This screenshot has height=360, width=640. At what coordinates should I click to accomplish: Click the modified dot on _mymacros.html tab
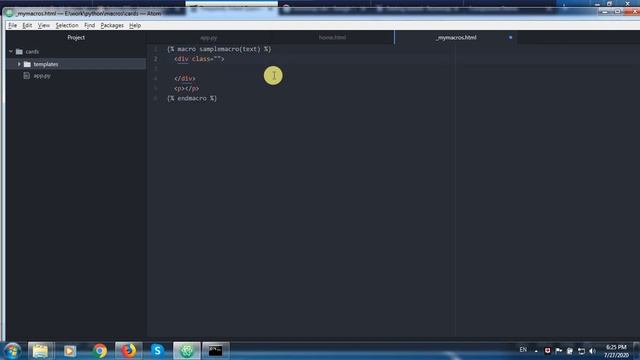tap(510, 38)
